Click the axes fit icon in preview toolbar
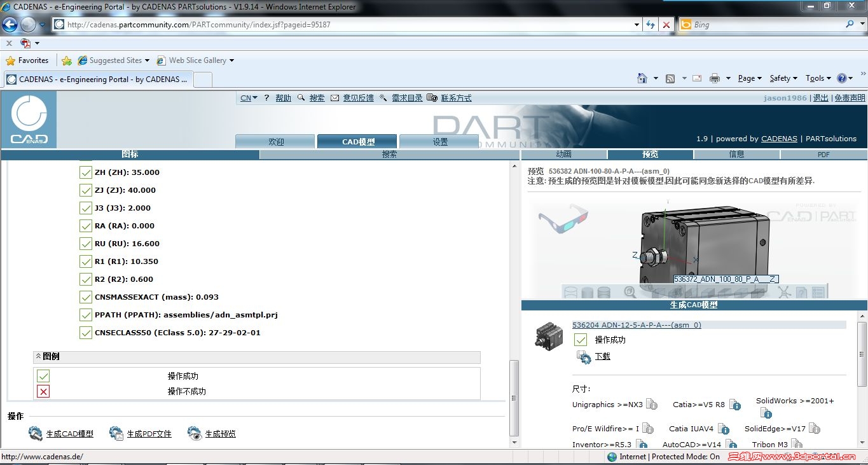Image resolution: width=868 pixels, height=465 pixels. 784,292
